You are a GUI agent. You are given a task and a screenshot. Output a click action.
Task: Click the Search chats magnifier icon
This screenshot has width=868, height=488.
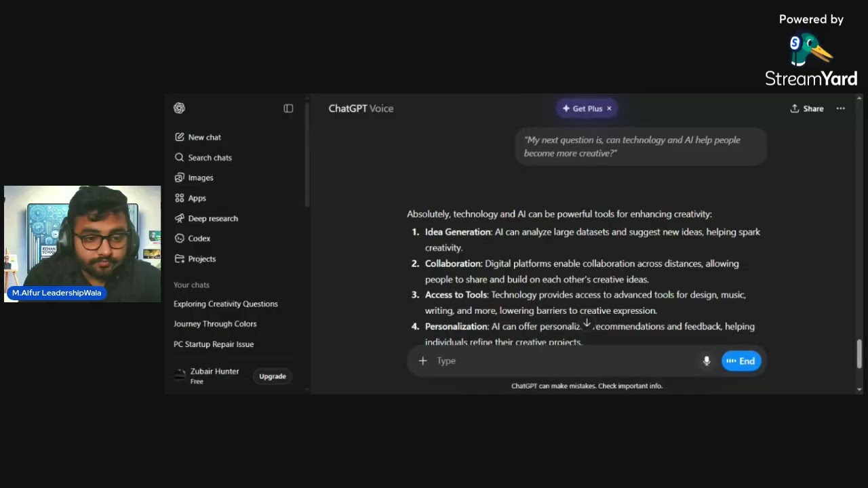coord(179,157)
